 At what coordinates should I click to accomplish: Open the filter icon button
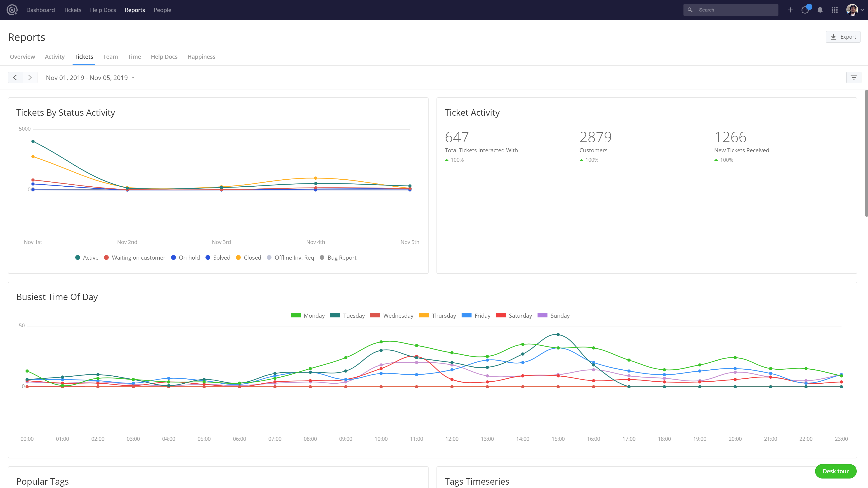pos(854,77)
